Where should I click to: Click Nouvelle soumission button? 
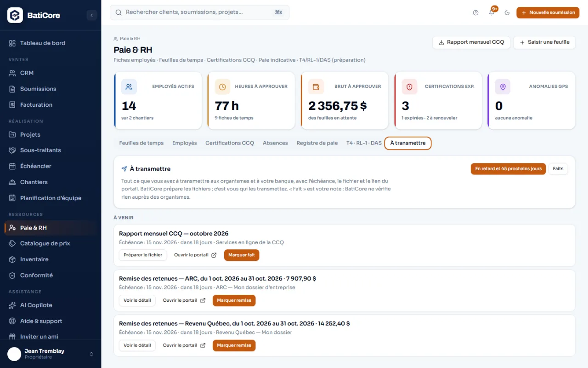click(548, 13)
